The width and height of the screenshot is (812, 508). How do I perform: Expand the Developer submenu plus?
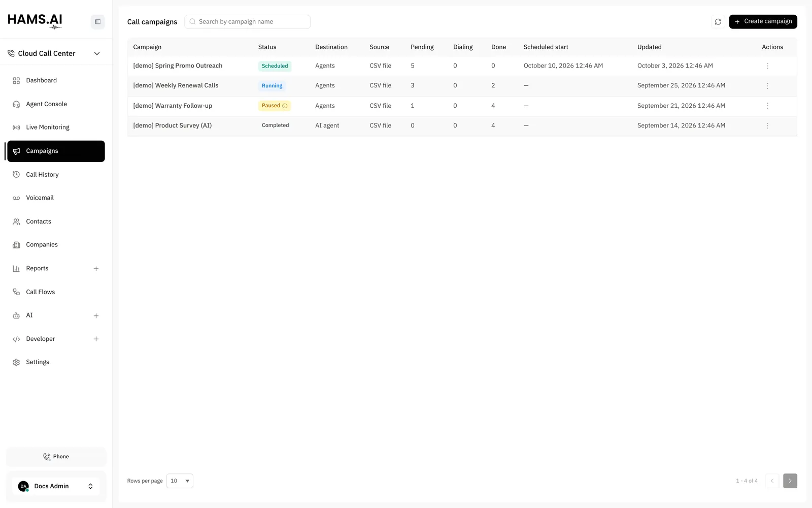coord(96,339)
